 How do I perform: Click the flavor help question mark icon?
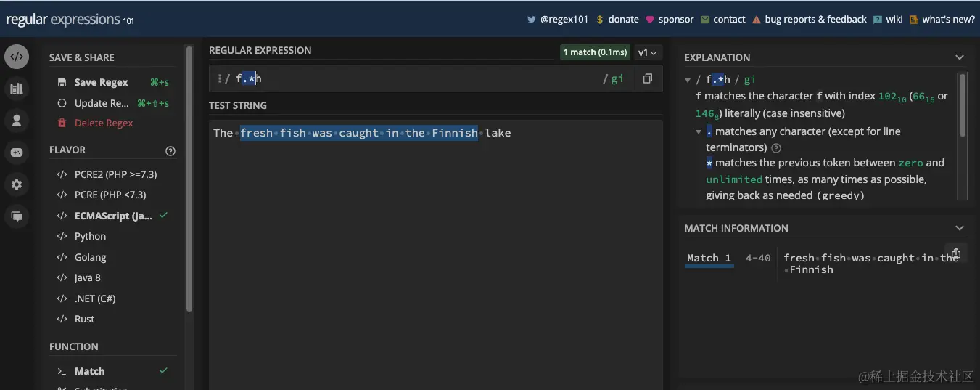[x=170, y=151]
